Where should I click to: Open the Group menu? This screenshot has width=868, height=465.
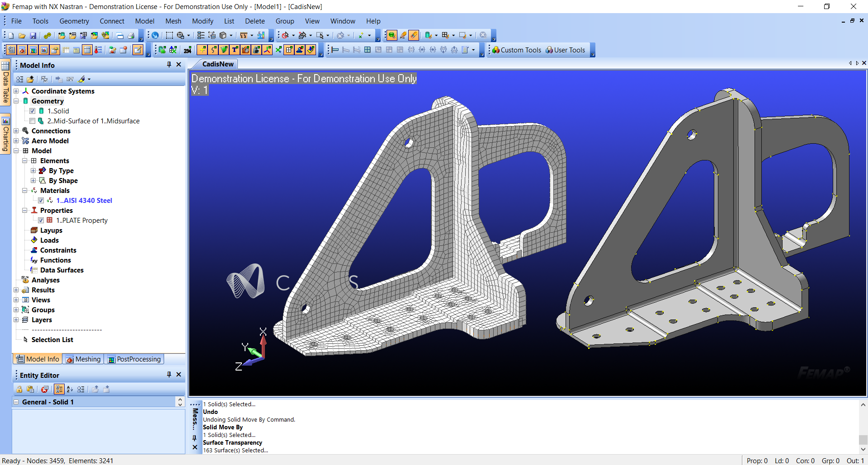[285, 21]
